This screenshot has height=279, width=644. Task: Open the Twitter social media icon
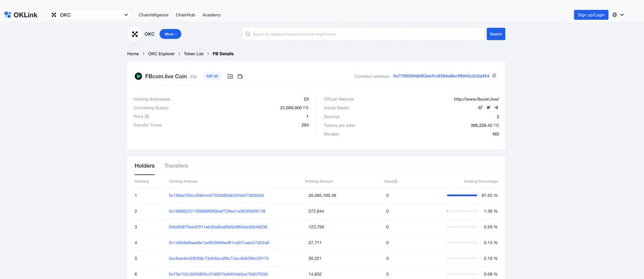click(488, 108)
